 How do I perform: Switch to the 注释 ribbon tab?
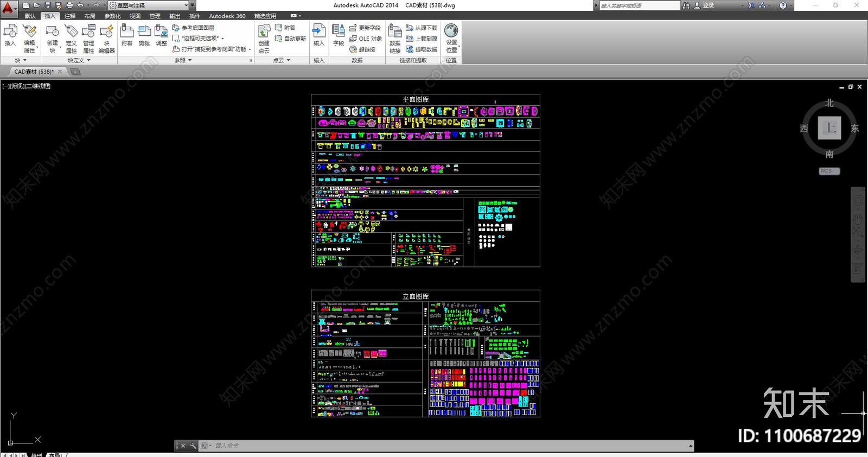pyautogui.click(x=71, y=16)
